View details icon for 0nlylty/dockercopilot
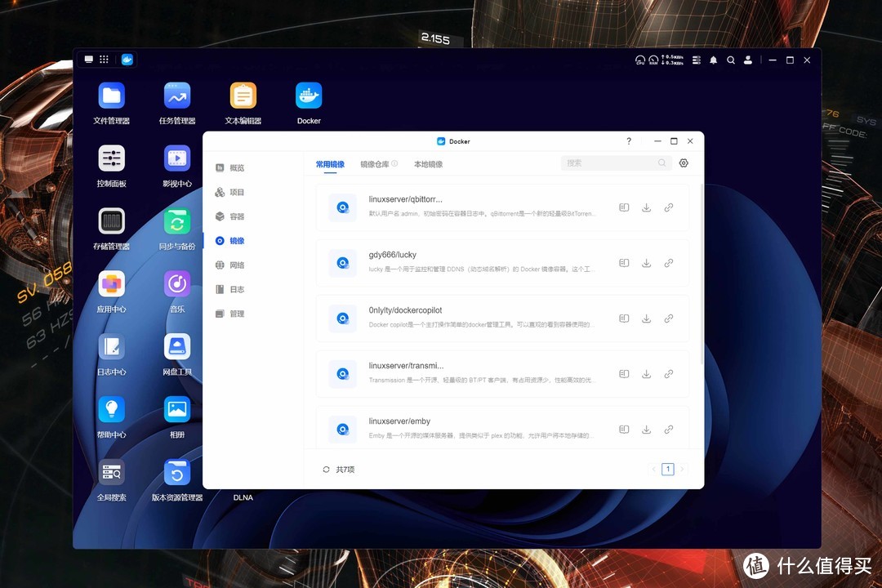882x588 pixels. (x=624, y=318)
